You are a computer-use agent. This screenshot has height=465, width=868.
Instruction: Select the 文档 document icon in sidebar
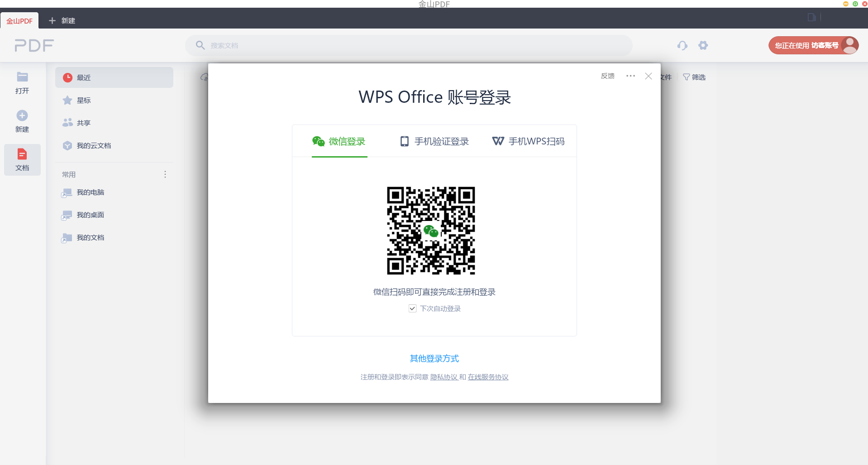coord(22,154)
